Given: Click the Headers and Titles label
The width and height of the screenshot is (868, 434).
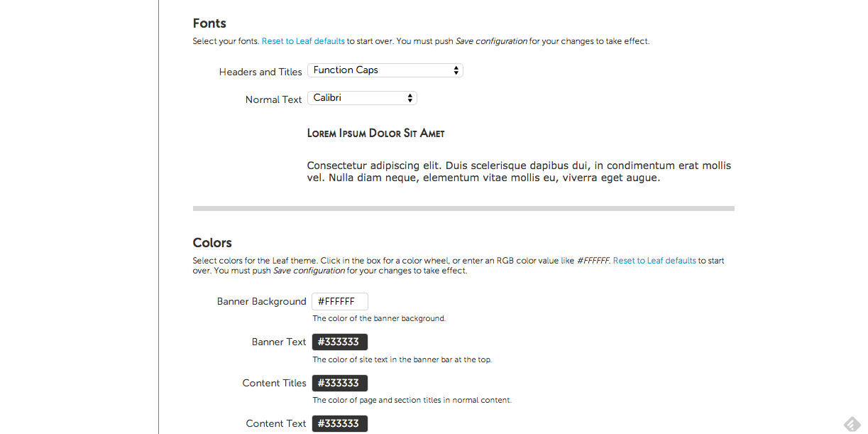Looking at the screenshot, I should click(260, 72).
